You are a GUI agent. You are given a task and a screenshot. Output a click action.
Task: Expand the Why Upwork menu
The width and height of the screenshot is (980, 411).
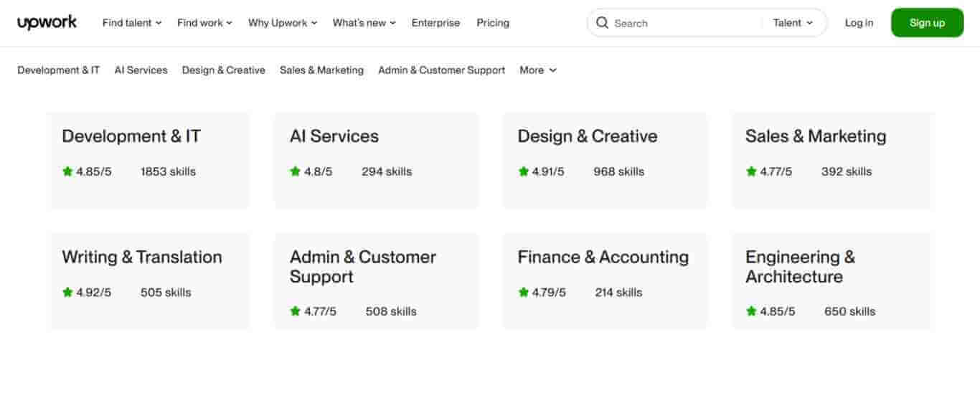point(283,23)
